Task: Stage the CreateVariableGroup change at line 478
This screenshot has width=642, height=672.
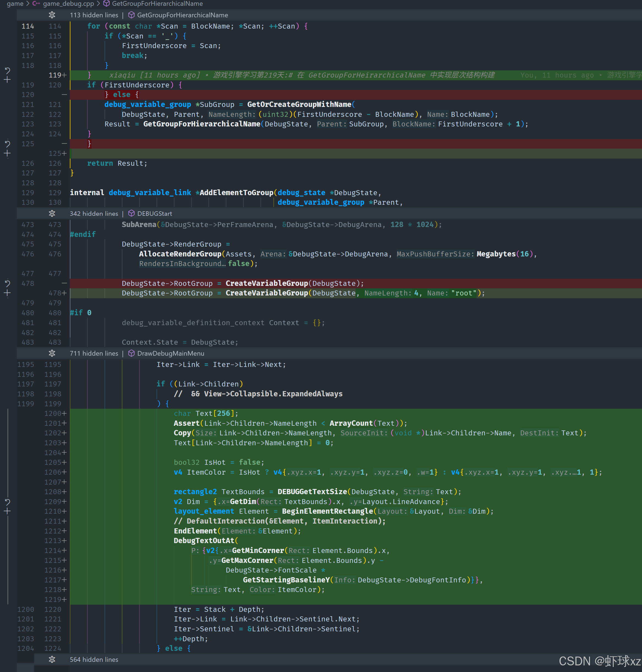Action: coord(7,293)
